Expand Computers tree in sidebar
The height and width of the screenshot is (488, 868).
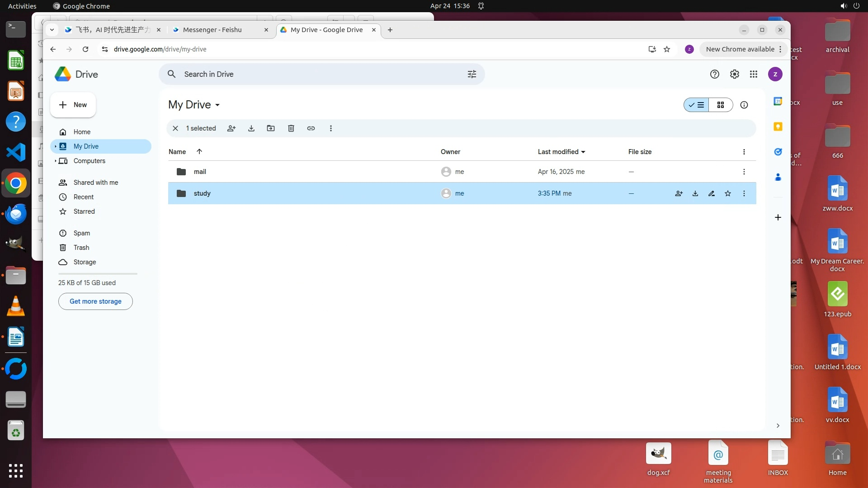point(56,161)
